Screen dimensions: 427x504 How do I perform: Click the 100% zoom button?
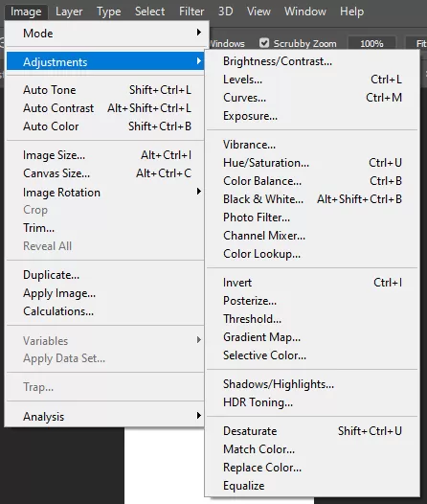(371, 43)
